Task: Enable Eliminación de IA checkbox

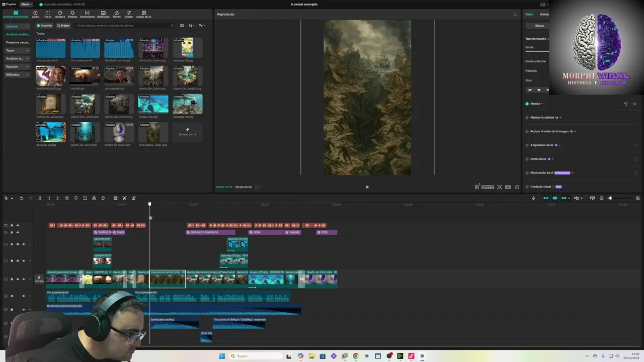Action: coord(527,173)
